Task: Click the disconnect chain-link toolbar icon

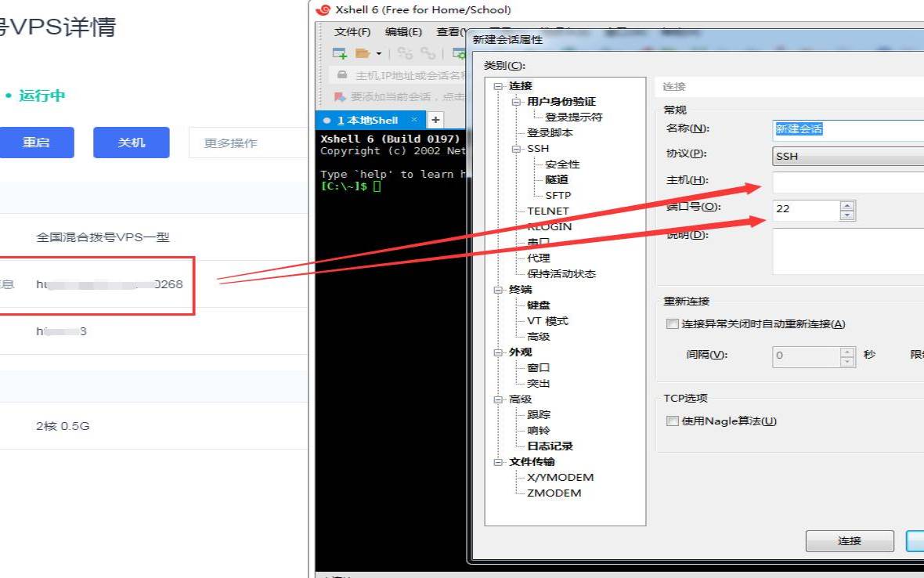Action: point(428,53)
